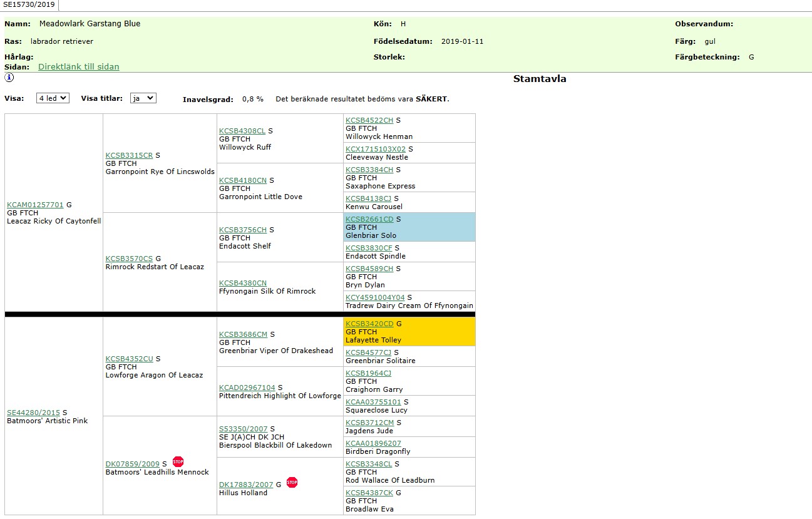The image size is (812, 519).
Task: Click the blue info icon above Visa
Action: pos(9,78)
